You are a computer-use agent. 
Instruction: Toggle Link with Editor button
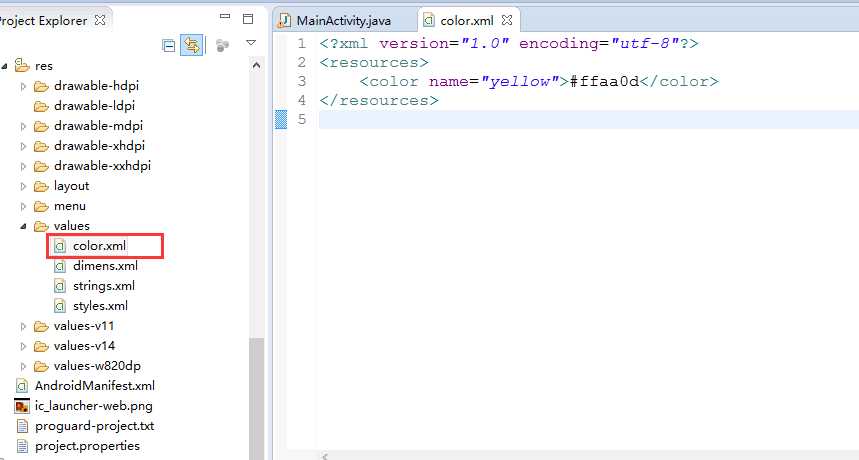click(x=192, y=45)
